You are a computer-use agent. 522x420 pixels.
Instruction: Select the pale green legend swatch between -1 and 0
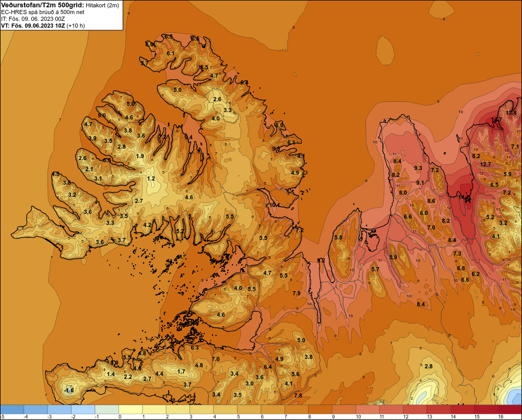pyautogui.click(x=107, y=410)
